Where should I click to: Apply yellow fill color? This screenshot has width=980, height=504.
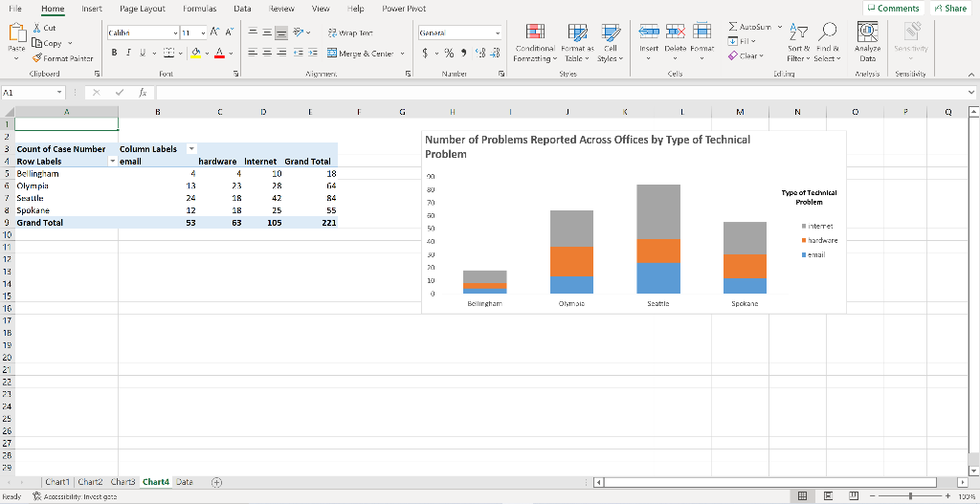195,54
